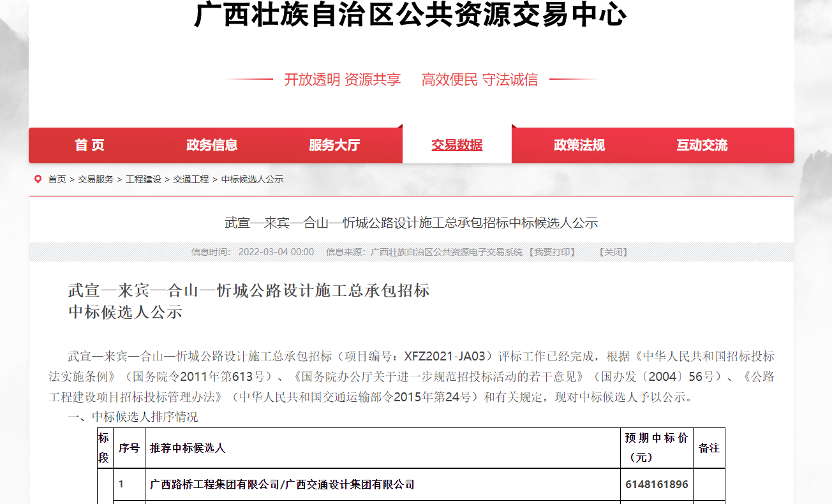The height and width of the screenshot is (504, 832).
Task: Navigate to 交易服务 in the breadcrumb
Action: (96, 180)
